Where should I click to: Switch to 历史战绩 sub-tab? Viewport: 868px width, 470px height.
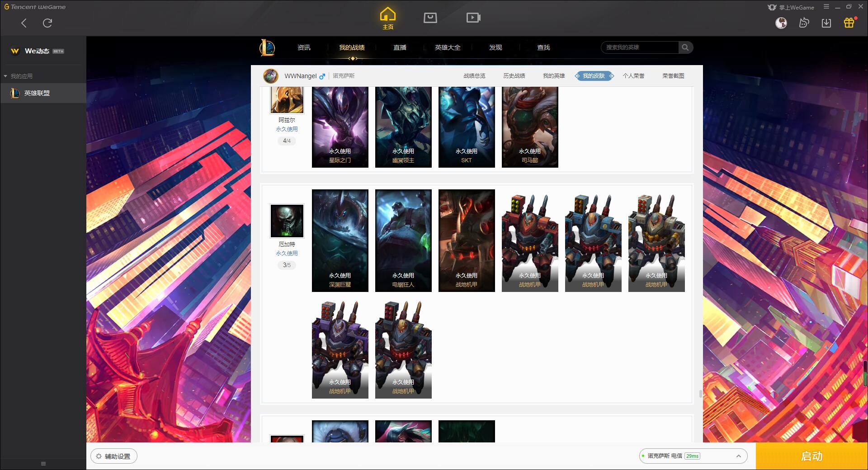(514, 76)
